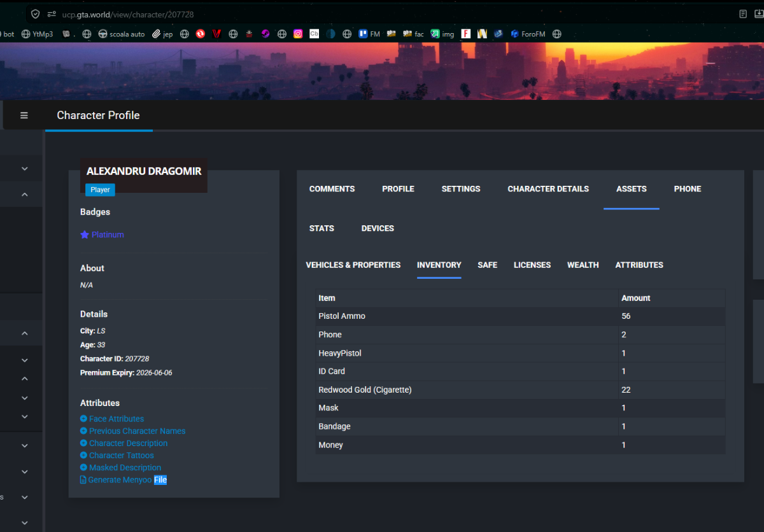Switch to the Profile tab
This screenshot has width=764, height=532.
398,189
